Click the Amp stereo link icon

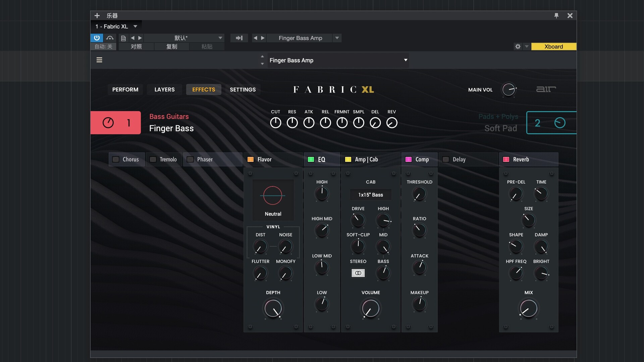click(358, 273)
